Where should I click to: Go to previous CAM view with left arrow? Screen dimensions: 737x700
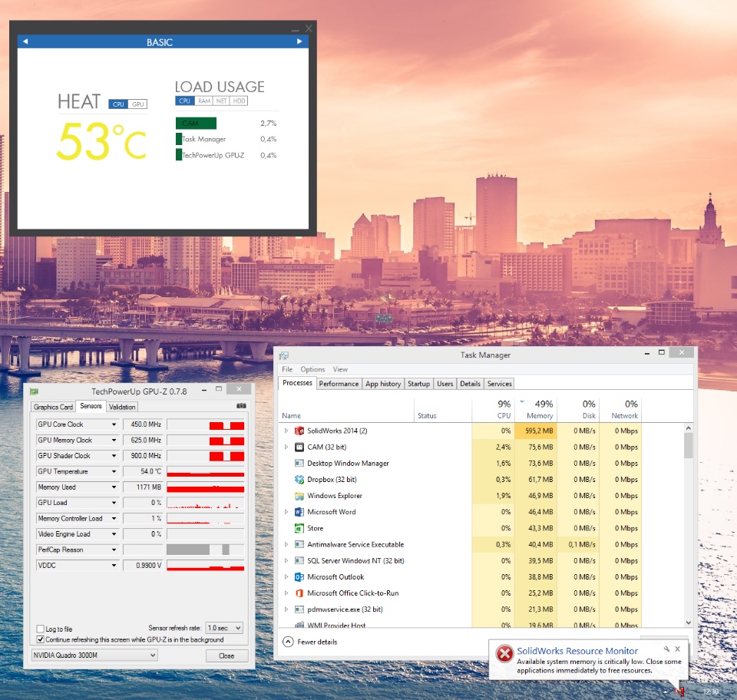pyautogui.click(x=25, y=41)
